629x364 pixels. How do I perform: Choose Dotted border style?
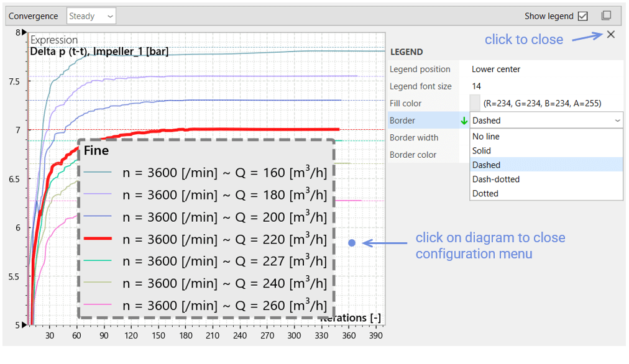(546, 194)
